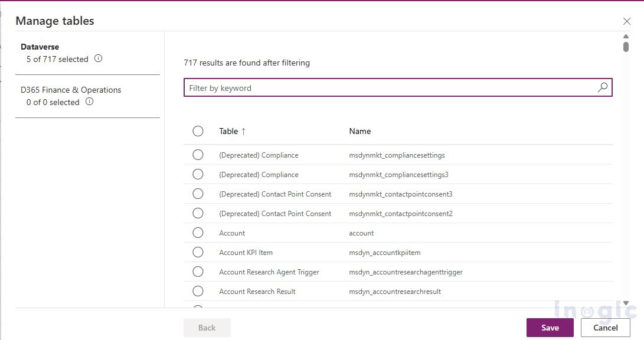Click the Name column header
The image size is (644, 340).
[360, 131]
